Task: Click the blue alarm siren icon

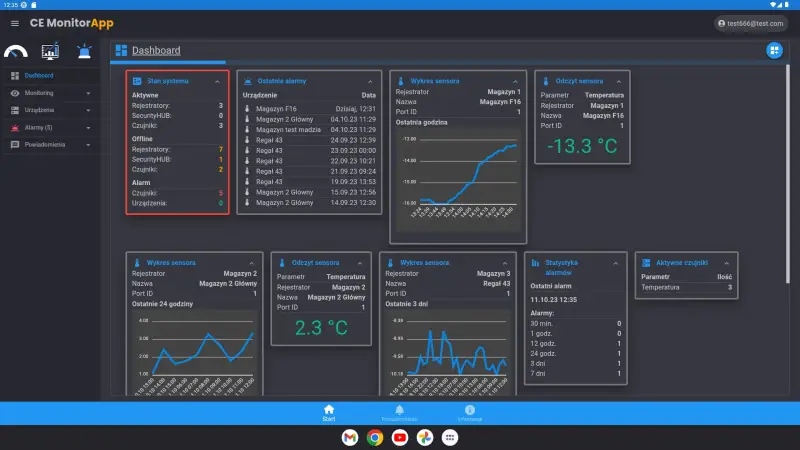Action: point(84,52)
